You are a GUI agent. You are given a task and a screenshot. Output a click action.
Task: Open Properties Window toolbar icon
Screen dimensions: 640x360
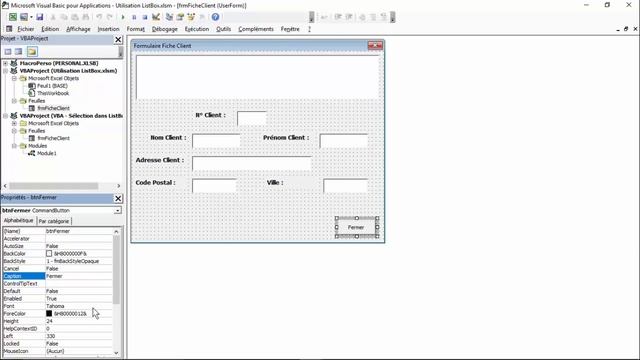(x=180, y=17)
